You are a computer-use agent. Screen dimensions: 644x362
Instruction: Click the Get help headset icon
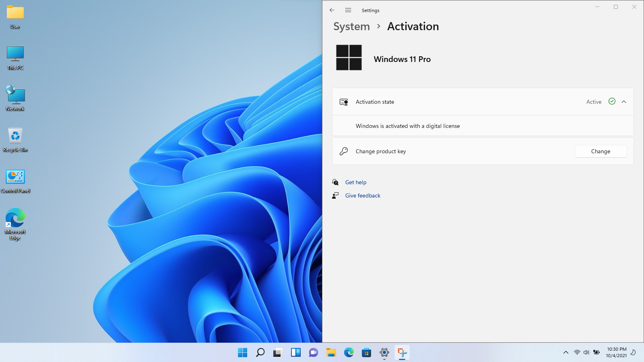[335, 182]
